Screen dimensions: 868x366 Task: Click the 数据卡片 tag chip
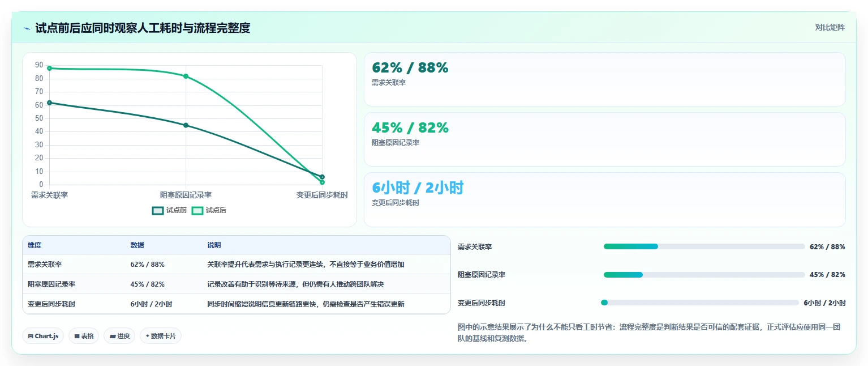coord(161,336)
